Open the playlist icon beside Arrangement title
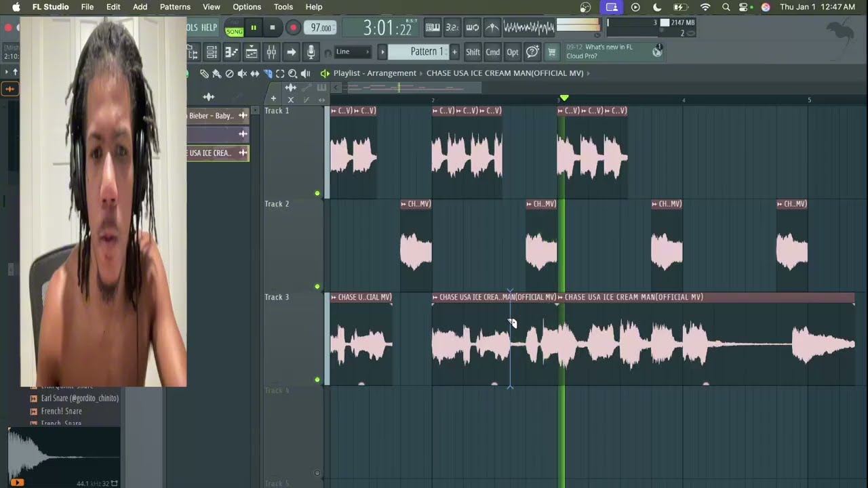Image resolution: width=868 pixels, height=488 pixels. [x=325, y=73]
